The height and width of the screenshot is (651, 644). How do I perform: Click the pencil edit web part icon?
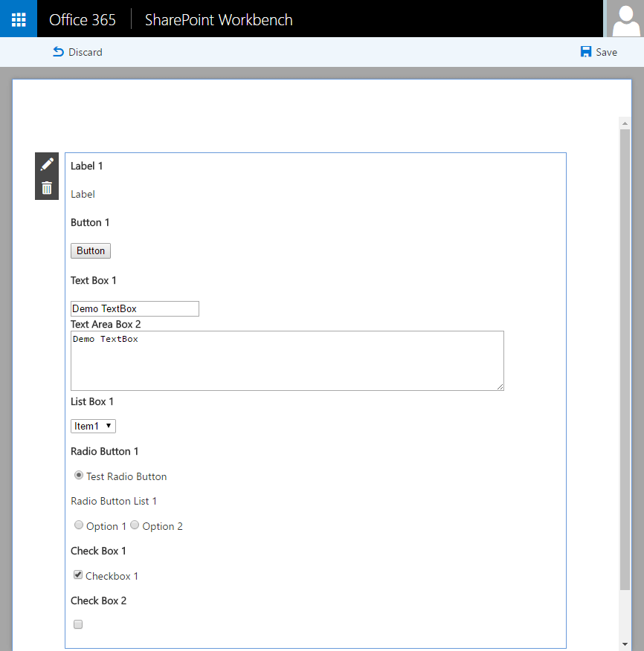tap(47, 164)
